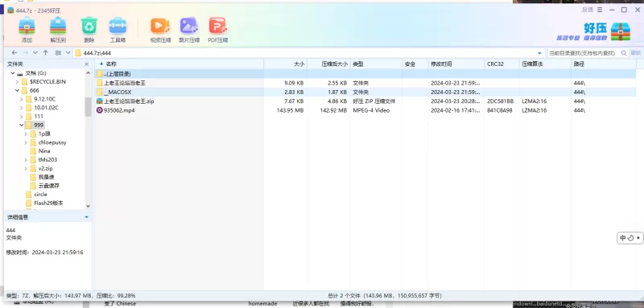Click the 删除 (Delete) recycle bin icon

tap(89, 26)
